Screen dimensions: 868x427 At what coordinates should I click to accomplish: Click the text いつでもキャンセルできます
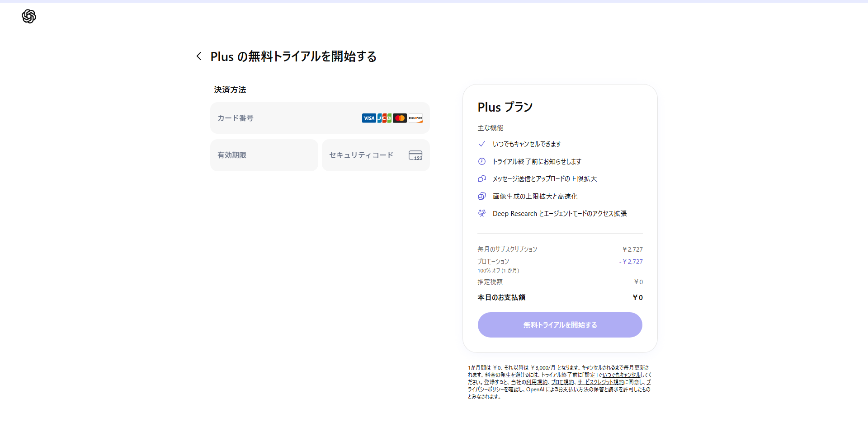coord(527,144)
